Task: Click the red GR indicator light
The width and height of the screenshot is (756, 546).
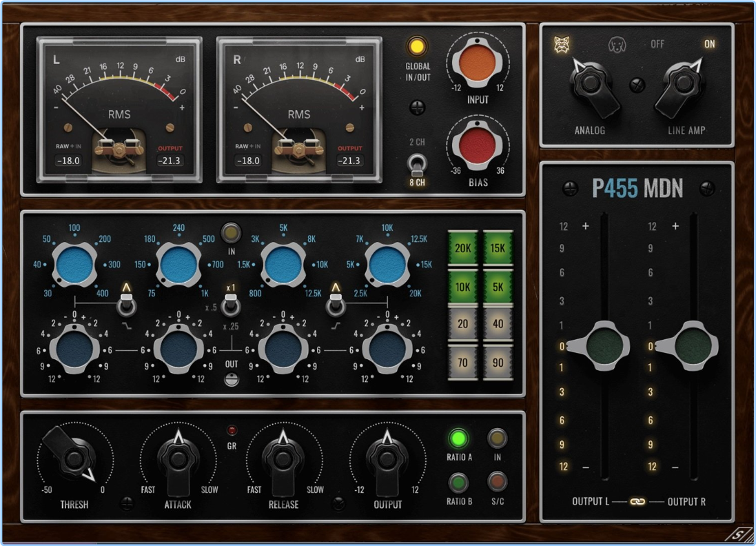Action: (232, 430)
